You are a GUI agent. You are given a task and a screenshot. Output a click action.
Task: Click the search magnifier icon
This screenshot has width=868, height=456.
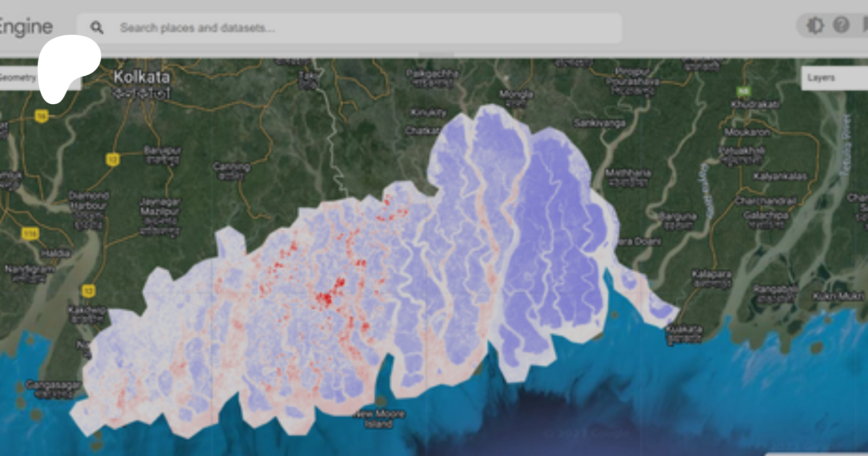pos(97,28)
